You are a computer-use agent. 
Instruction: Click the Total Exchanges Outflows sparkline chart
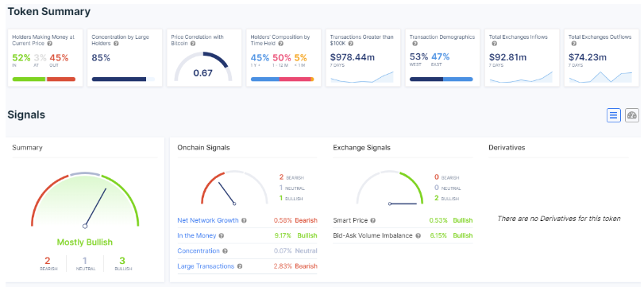coord(600,77)
